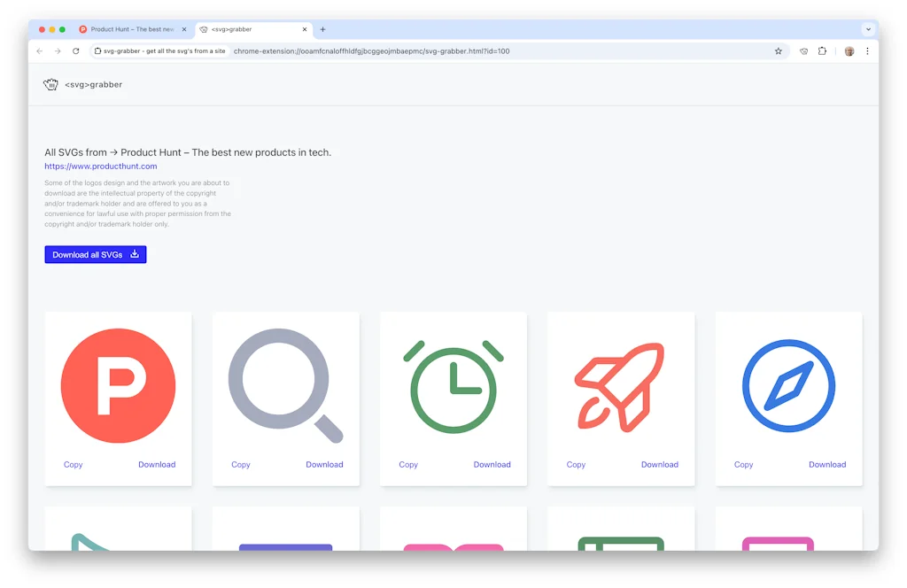Click the Chrome profile avatar
Screen dimensions: 907x588
click(x=848, y=51)
